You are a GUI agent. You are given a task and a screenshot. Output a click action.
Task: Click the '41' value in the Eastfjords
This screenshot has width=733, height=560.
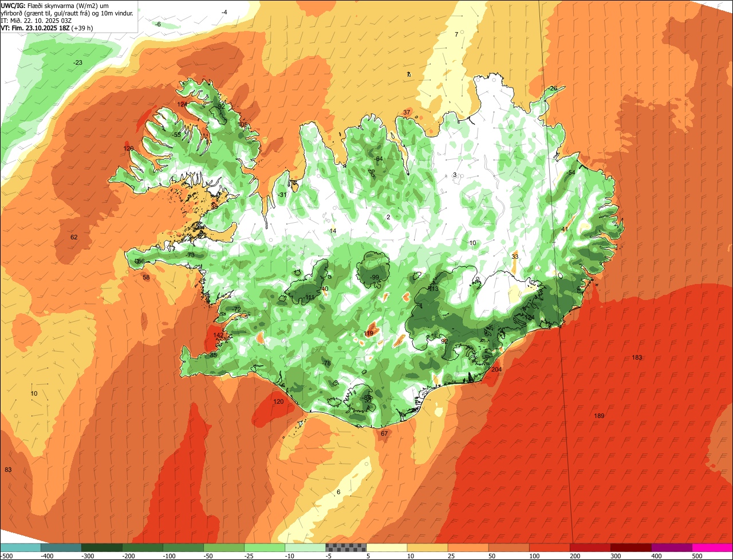click(565, 229)
